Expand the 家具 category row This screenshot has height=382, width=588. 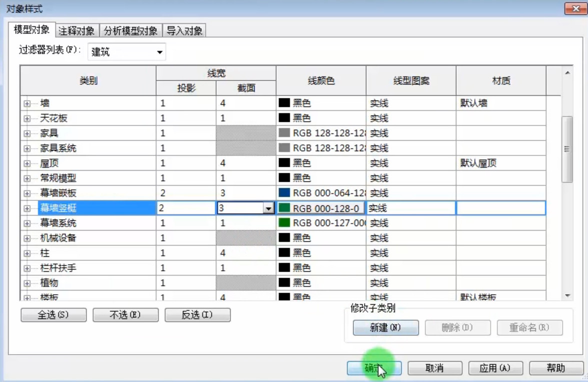pos(27,133)
